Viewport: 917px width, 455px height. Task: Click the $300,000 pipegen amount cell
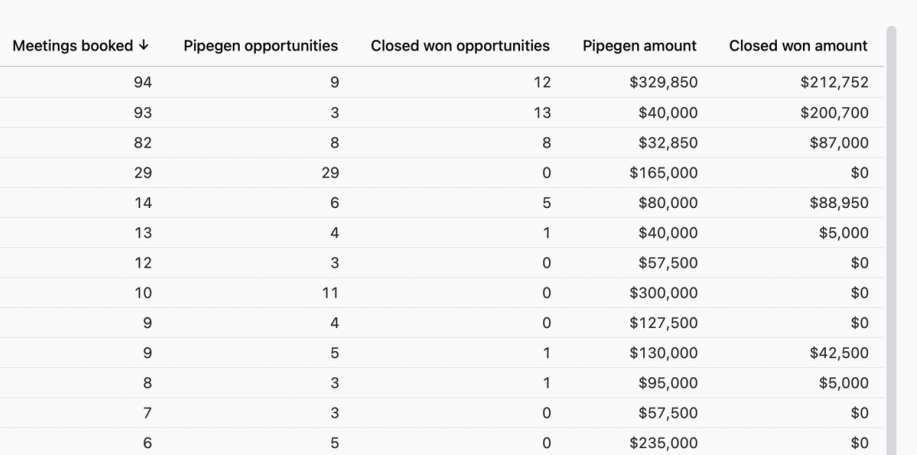[663, 293]
